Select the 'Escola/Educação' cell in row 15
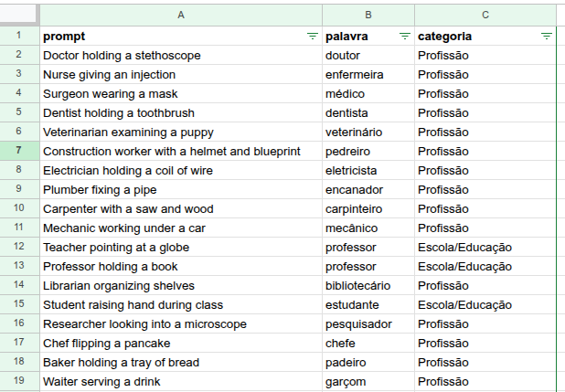Viewport: 565px width, 392px height. point(485,305)
